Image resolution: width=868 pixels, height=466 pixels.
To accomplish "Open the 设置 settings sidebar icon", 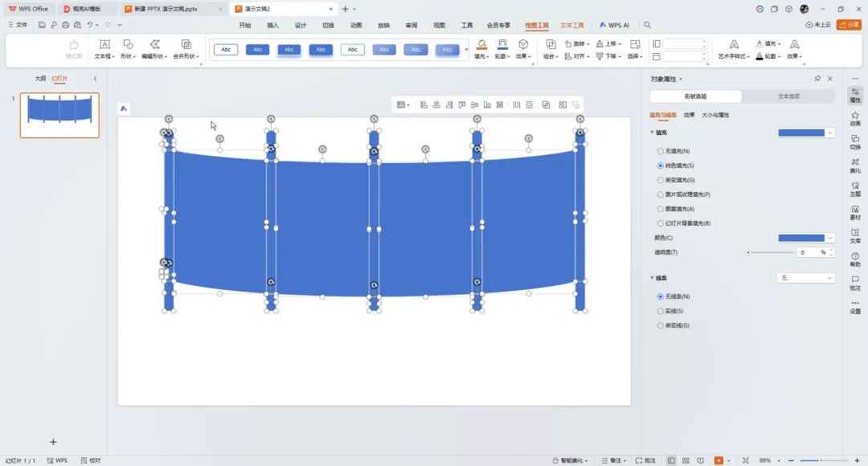I will coord(855,307).
